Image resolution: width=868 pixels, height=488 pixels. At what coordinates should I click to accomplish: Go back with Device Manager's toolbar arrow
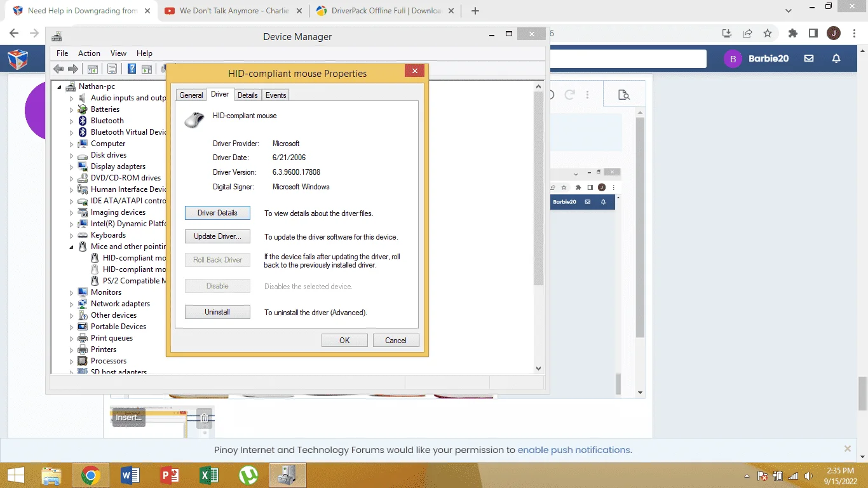58,69
